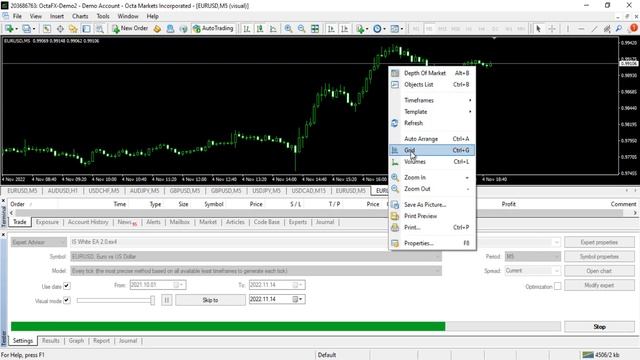
Task: Select the horizontal line drawing tool
Action: click(581, 29)
